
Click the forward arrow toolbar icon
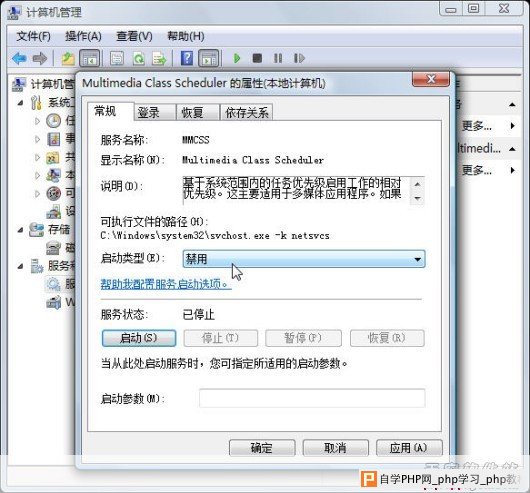(x=40, y=58)
